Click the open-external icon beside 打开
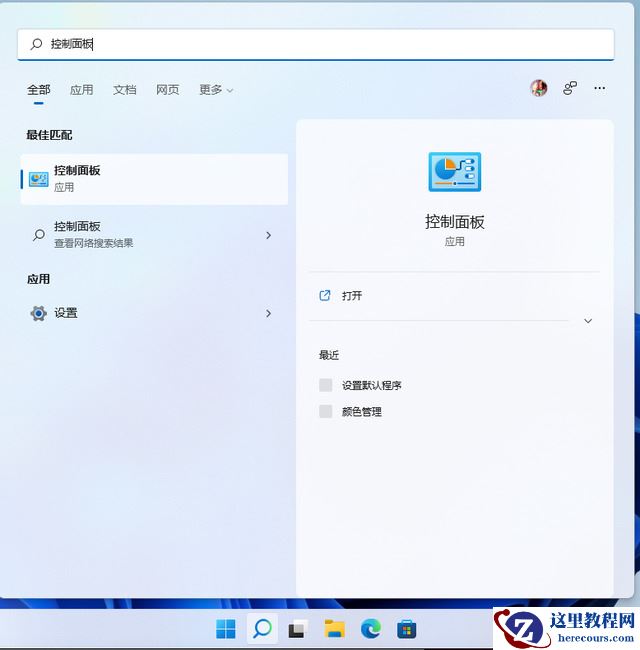The height and width of the screenshot is (650, 640). click(x=325, y=296)
